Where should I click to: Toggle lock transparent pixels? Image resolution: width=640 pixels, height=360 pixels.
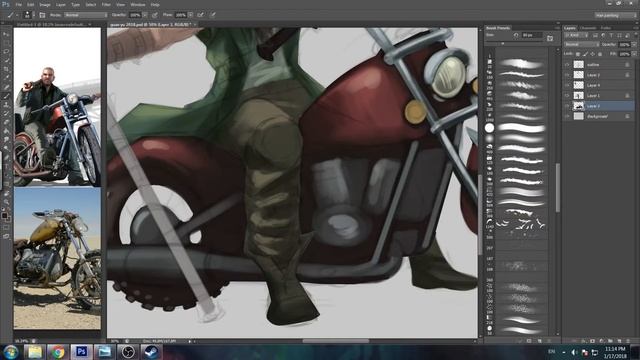(x=578, y=54)
